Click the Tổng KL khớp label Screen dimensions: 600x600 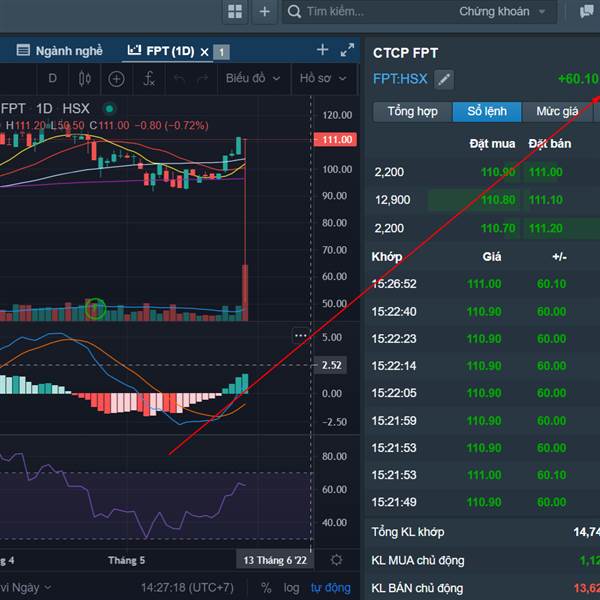click(x=408, y=532)
